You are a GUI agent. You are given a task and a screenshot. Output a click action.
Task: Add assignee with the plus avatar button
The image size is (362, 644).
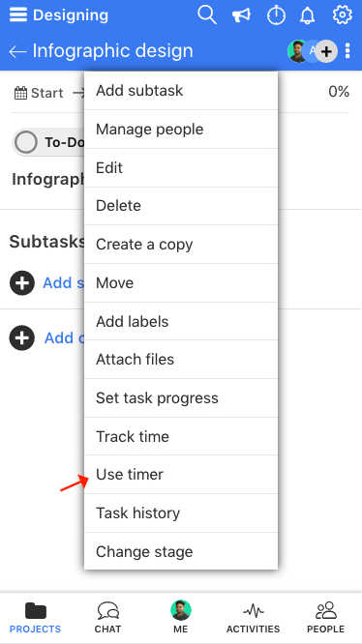[326, 51]
